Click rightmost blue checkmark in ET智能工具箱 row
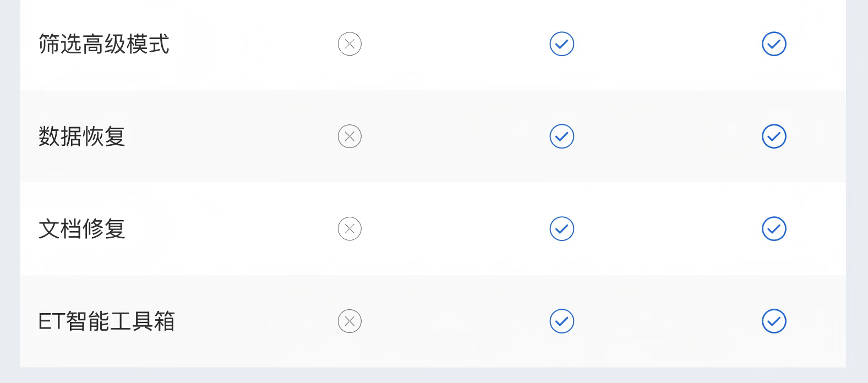 774,321
